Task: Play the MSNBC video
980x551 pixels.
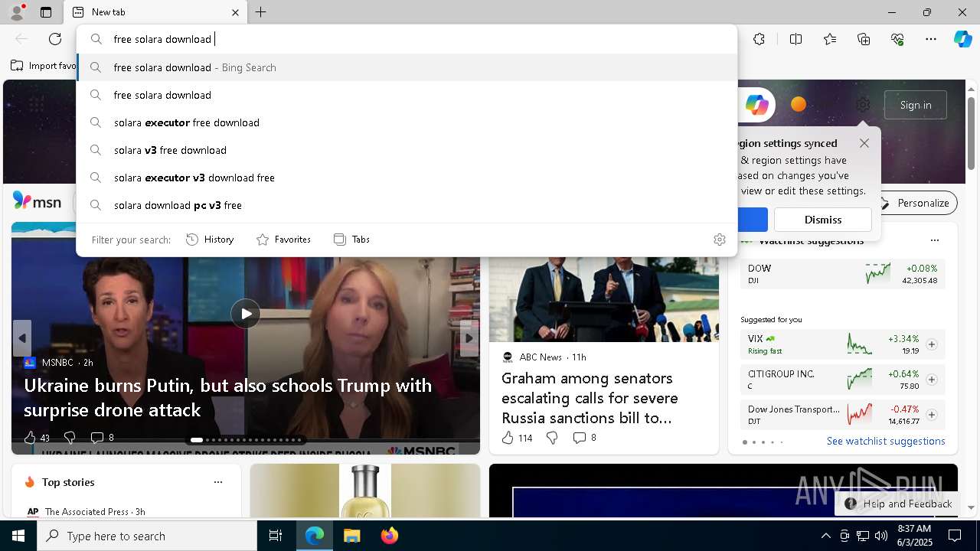Action: pyautogui.click(x=246, y=314)
